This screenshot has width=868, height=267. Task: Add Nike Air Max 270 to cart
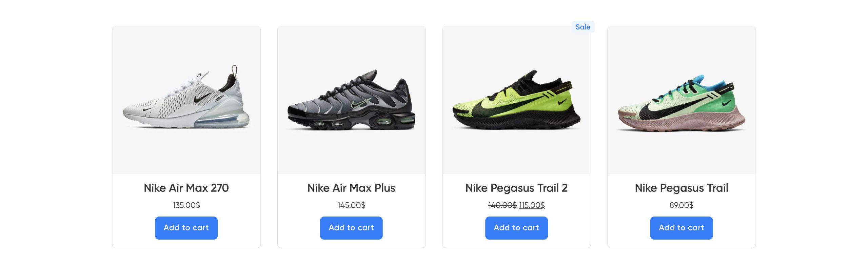(186, 228)
